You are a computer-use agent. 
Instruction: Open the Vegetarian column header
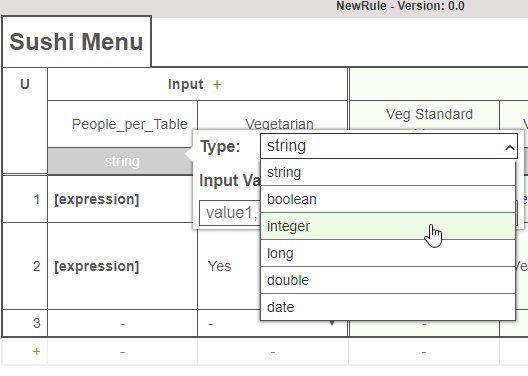(x=279, y=124)
